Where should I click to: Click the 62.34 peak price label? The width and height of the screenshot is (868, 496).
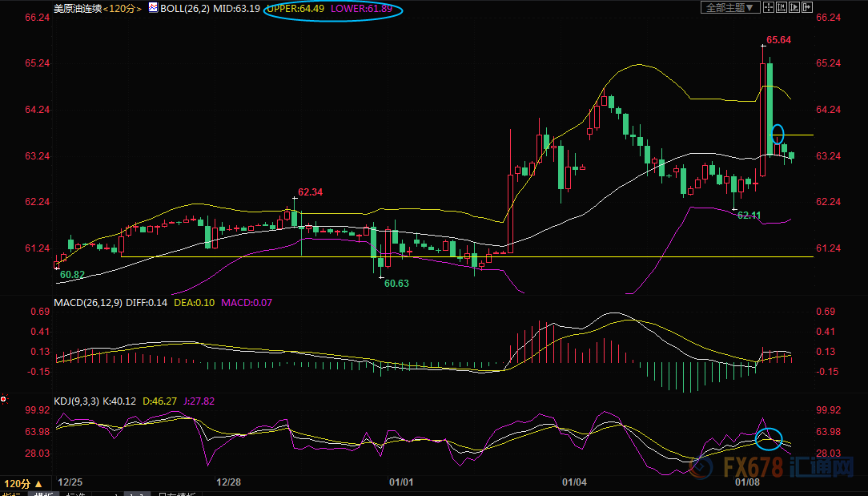coord(310,192)
